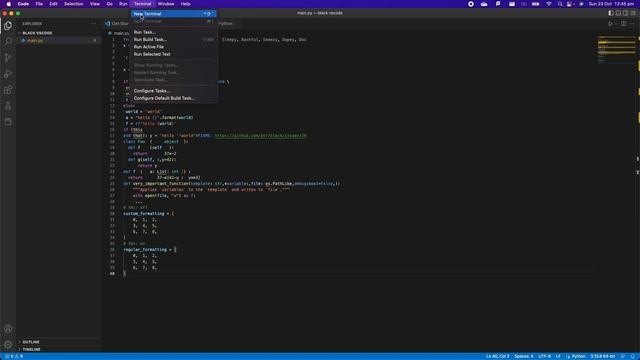The image size is (640, 360).
Task: Open macOS Spotlight search icon
Action: tap(560, 4)
